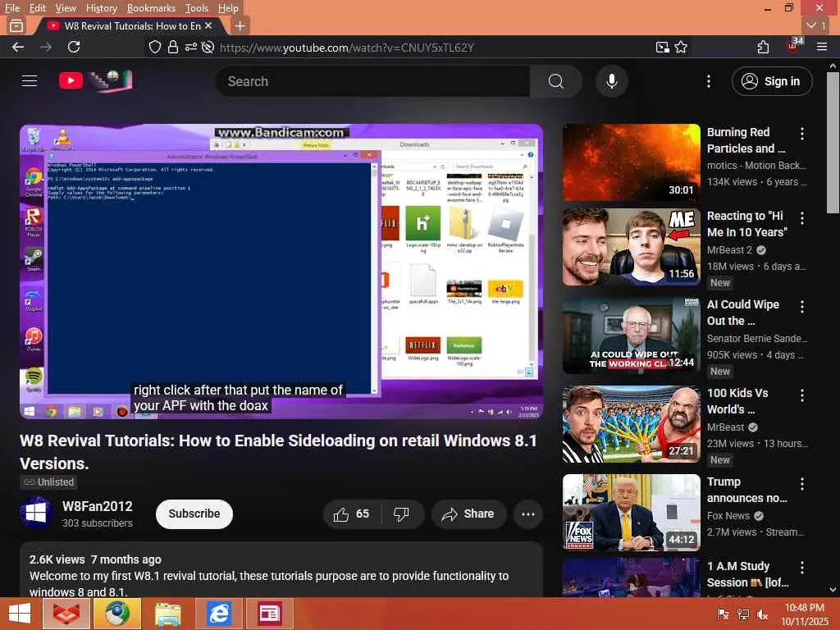Screen dimensions: 840x630
Task: Click the YouTube URL in address bar
Action: [347, 48]
